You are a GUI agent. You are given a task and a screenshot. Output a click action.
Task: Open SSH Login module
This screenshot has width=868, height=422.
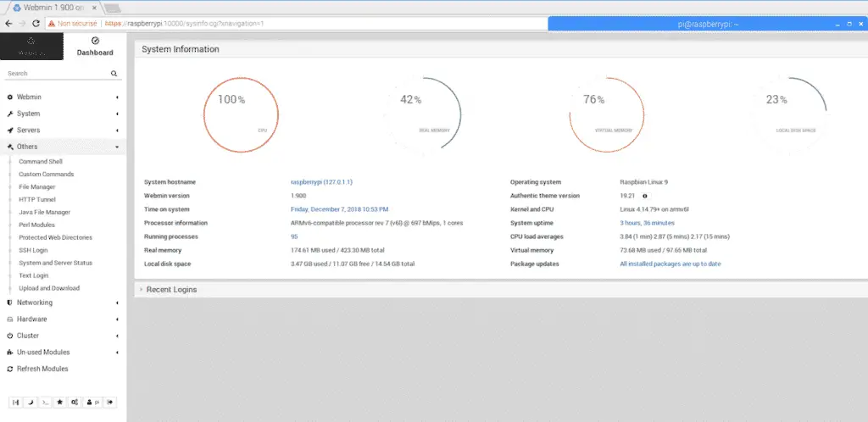pos(33,251)
